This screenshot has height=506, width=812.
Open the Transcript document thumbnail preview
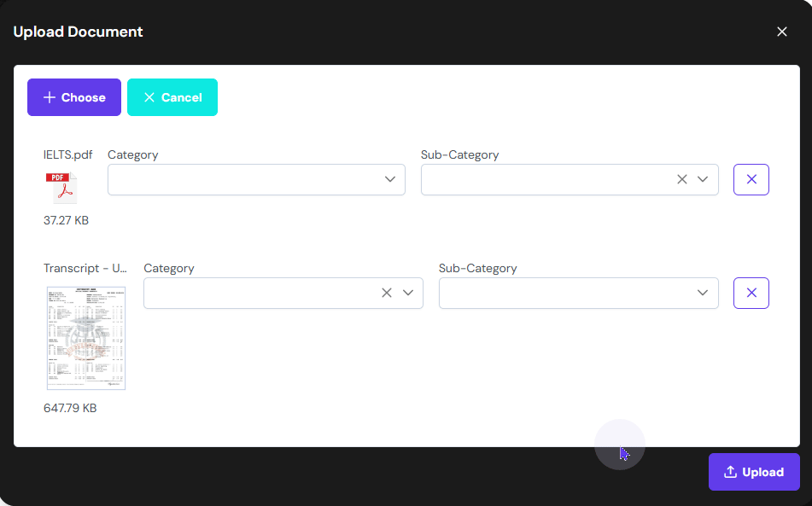point(85,338)
